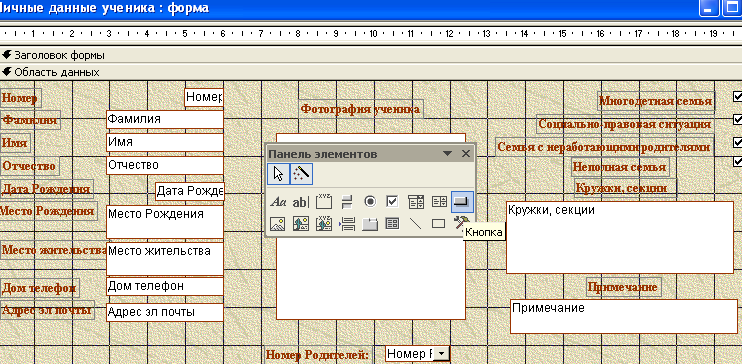Click the horizontal ruler at mark 10
The image size is (742, 364).
pyautogui.click(x=373, y=34)
